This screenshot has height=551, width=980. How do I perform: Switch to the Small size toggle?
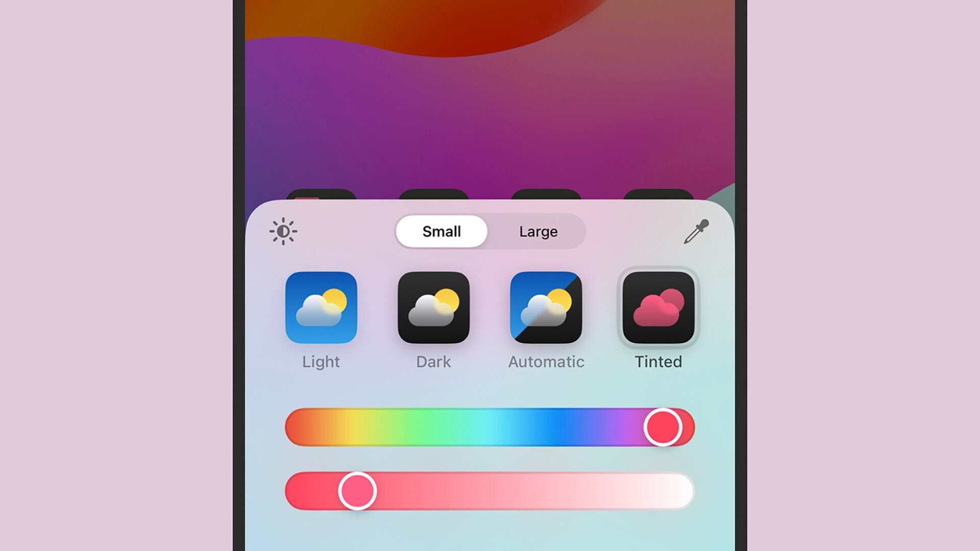(442, 232)
